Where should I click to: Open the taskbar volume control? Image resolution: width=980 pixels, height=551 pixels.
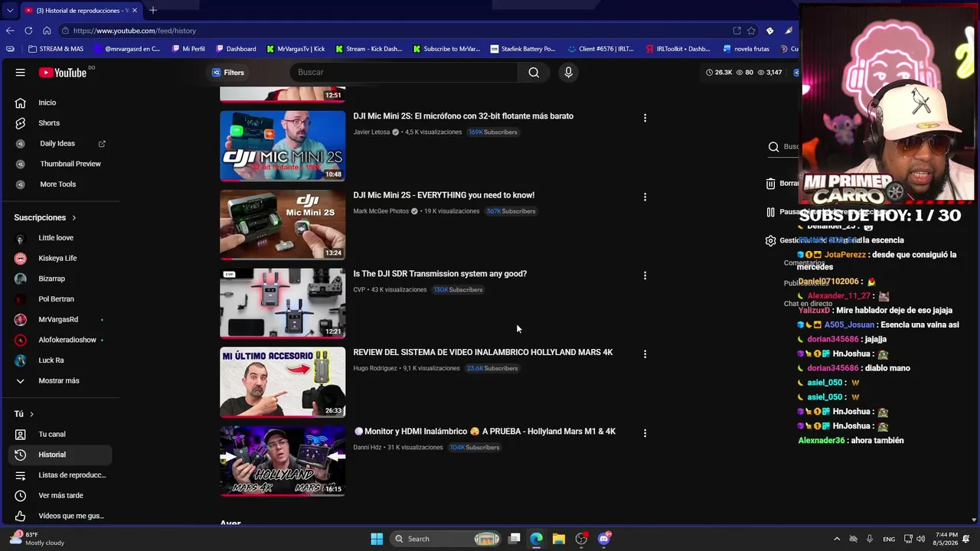coord(921,539)
